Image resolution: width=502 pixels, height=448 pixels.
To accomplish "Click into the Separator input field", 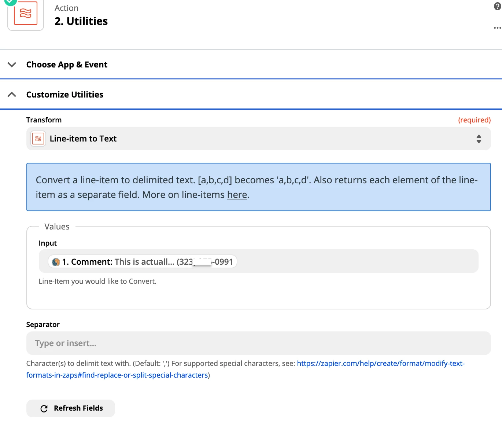I will coord(258,343).
